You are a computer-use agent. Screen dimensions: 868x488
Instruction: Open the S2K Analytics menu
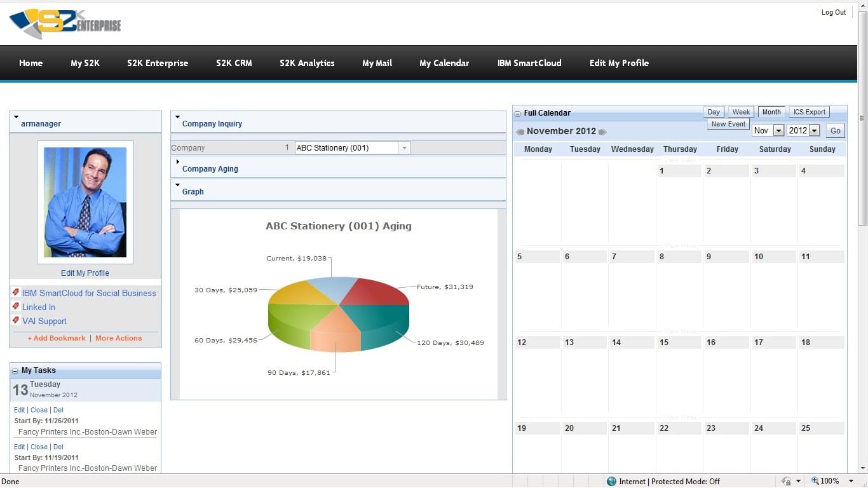[307, 63]
